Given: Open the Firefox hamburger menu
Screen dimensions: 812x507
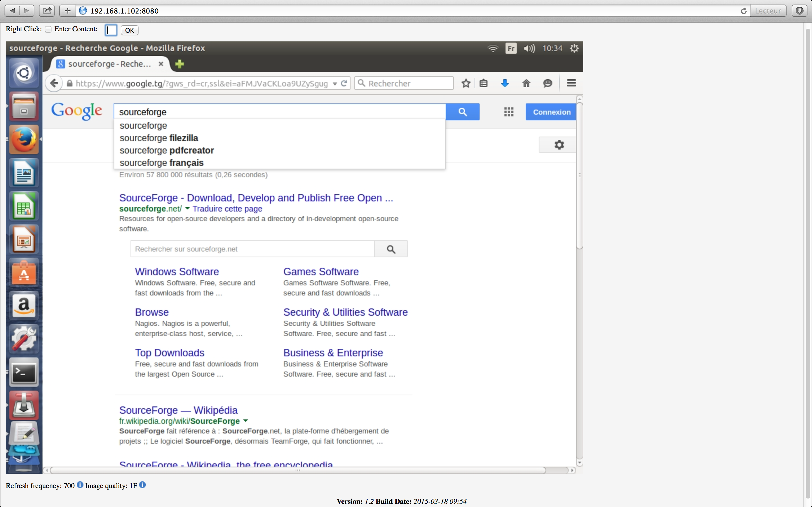Looking at the screenshot, I should (571, 83).
